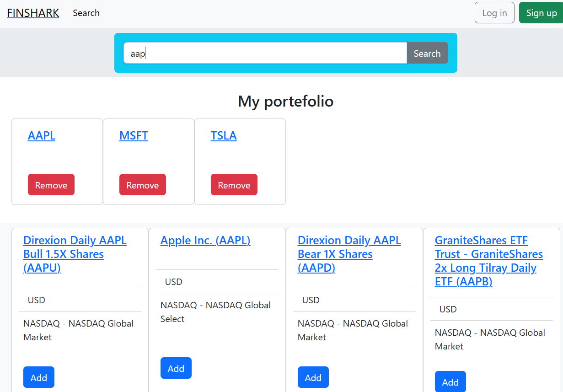The width and height of the screenshot is (563, 392).
Task: Add AAPD to the portfolio
Action: tap(313, 377)
